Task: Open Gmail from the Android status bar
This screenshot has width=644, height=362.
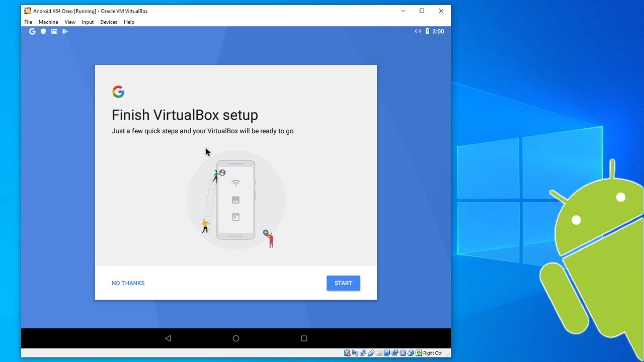Action: pos(54,31)
